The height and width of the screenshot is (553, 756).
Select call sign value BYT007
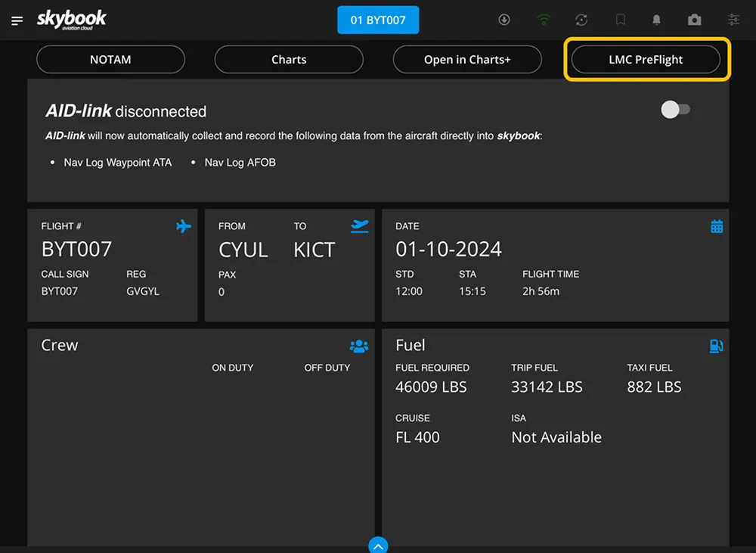[x=59, y=291]
